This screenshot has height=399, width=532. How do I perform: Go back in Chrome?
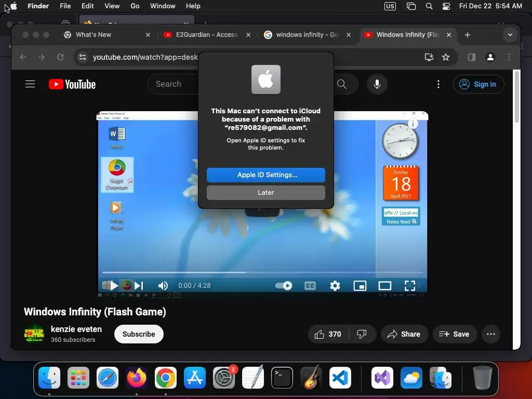pos(23,57)
